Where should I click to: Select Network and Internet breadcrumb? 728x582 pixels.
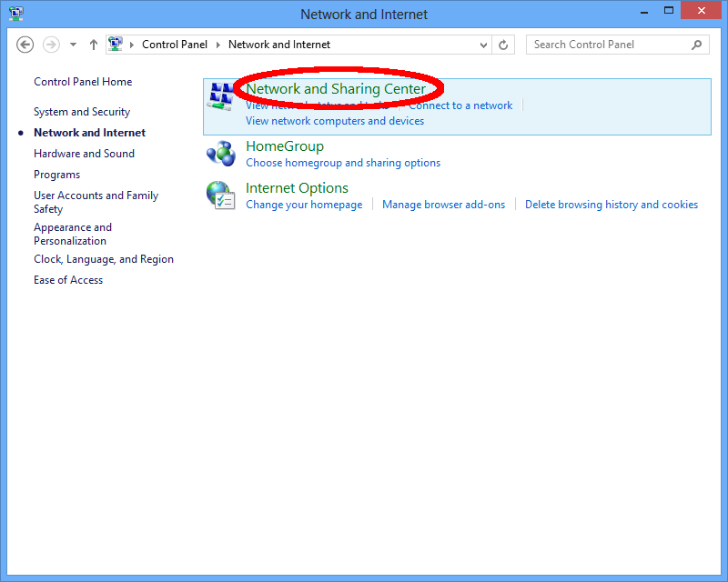279,45
